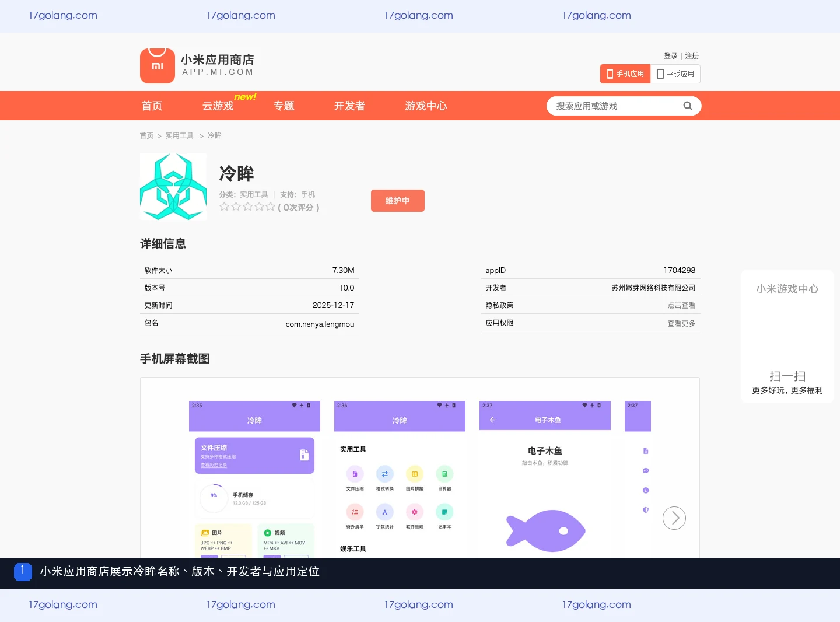The width and height of the screenshot is (840, 622).
Task: Click the Xiaomi app store logo
Action: tap(198, 66)
